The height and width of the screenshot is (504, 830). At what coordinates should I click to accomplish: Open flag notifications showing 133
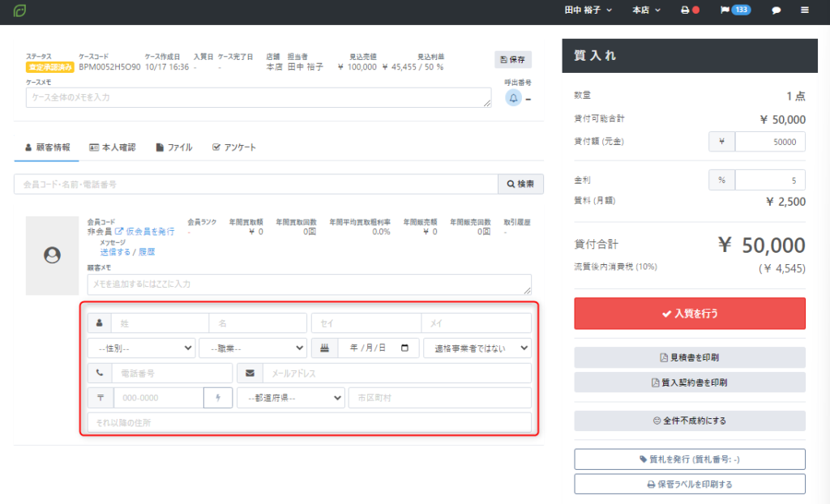pyautogui.click(x=735, y=10)
